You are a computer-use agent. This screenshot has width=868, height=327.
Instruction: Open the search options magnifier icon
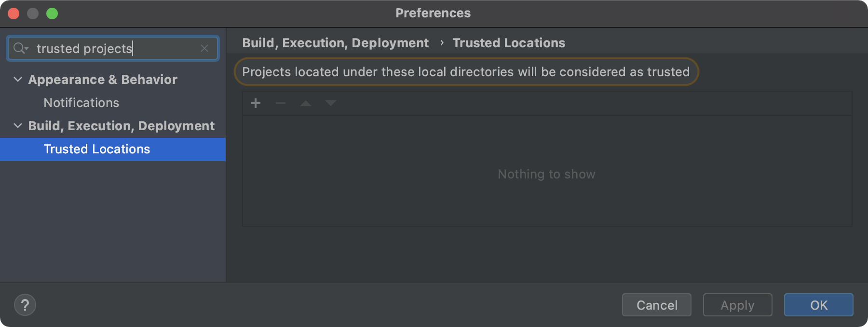click(18, 48)
